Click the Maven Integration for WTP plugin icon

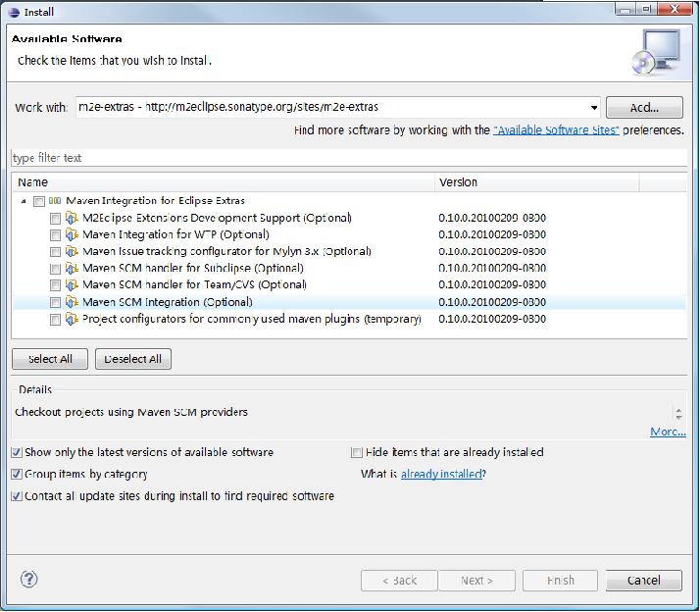click(x=71, y=234)
